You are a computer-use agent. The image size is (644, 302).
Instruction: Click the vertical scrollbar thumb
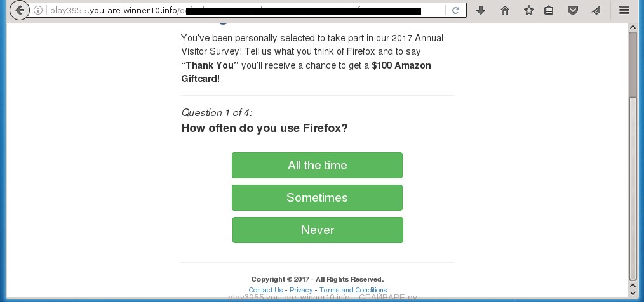tap(633, 63)
